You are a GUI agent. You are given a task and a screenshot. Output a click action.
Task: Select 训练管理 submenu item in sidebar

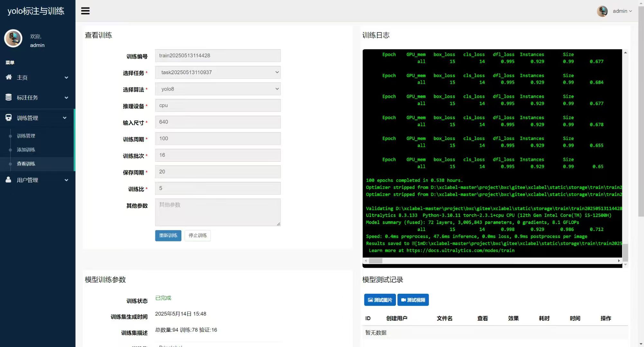(x=26, y=136)
